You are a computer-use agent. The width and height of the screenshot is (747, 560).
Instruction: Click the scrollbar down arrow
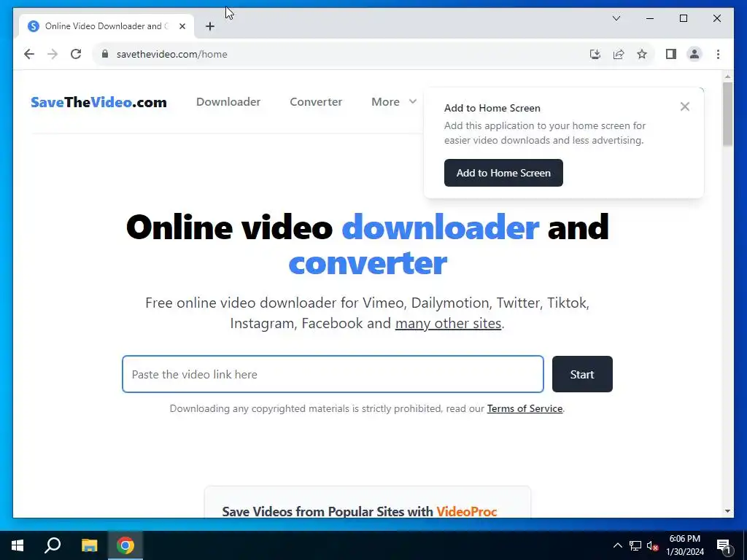click(x=727, y=511)
